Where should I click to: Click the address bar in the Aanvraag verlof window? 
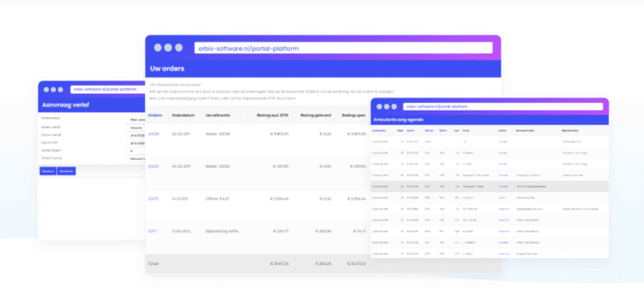pyautogui.click(x=107, y=89)
